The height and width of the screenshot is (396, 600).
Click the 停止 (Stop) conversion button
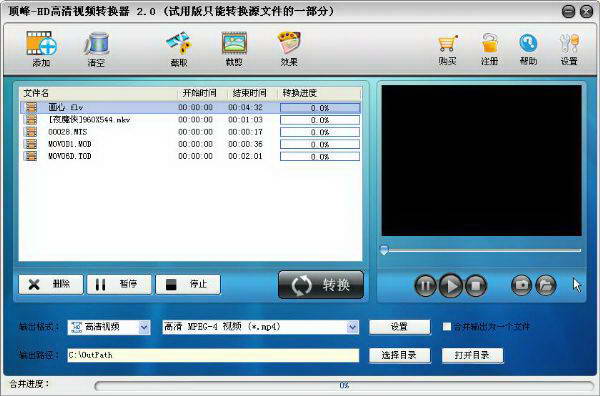pos(188,284)
